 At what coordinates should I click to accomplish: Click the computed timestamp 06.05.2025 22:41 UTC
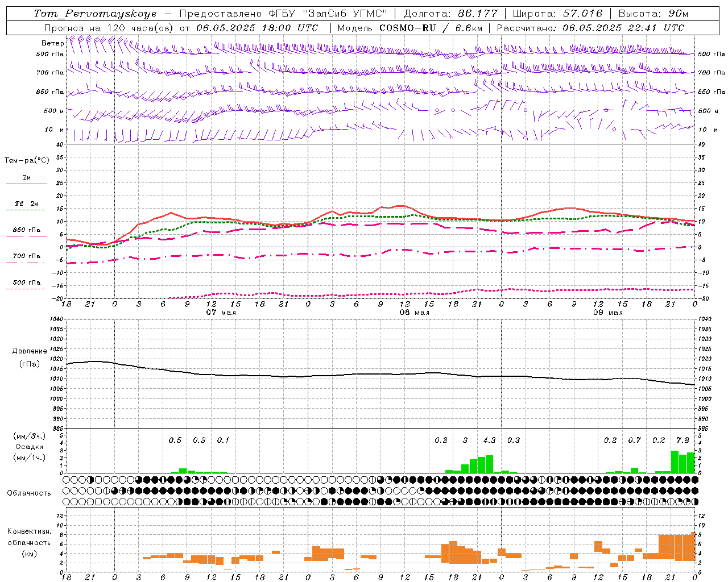(x=623, y=28)
